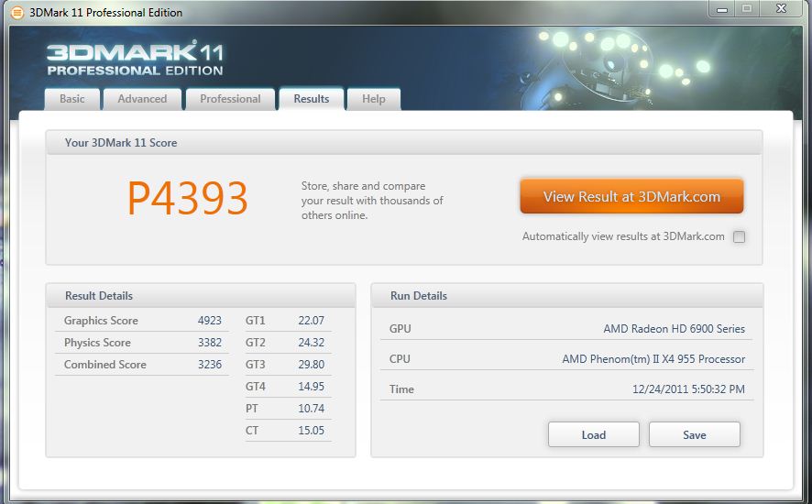Screen dimensions: 812x504
Task: Maximize the 3DMark 11 window
Action: 747,9
